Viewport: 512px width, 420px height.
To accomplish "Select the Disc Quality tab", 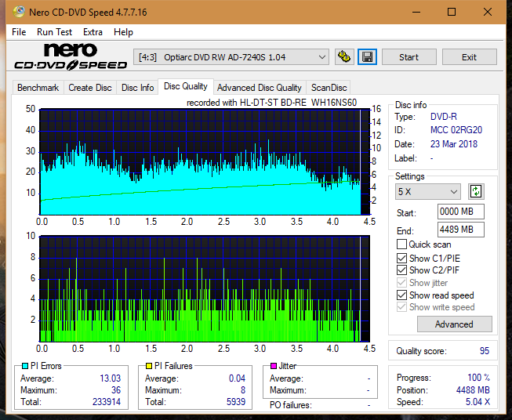I will (x=186, y=86).
